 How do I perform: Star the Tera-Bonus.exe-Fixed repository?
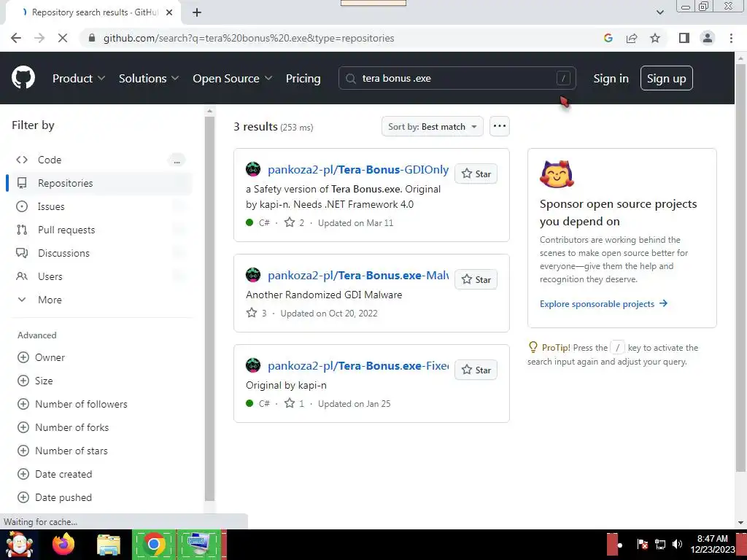click(476, 370)
